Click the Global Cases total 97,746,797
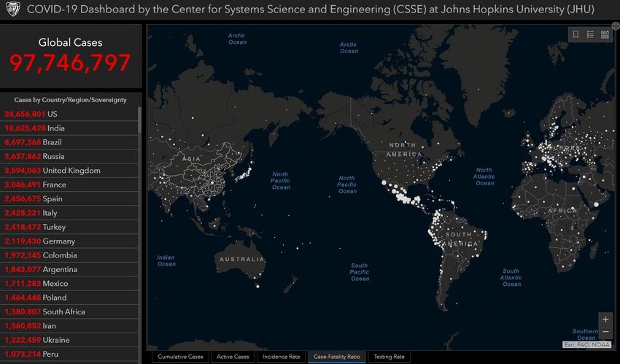This screenshot has width=620, height=364. click(70, 63)
